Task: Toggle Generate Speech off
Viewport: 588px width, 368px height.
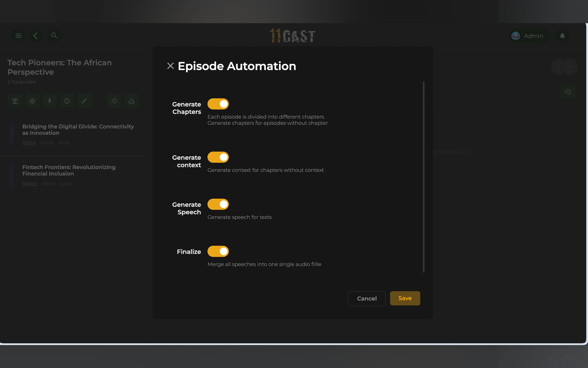Action: point(218,204)
